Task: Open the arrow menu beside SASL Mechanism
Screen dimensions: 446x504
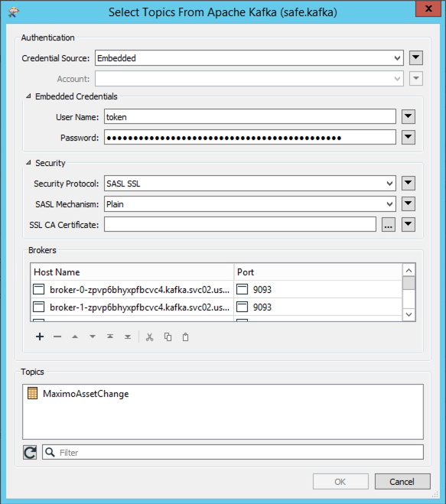Action: pyautogui.click(x=409, y=203)
